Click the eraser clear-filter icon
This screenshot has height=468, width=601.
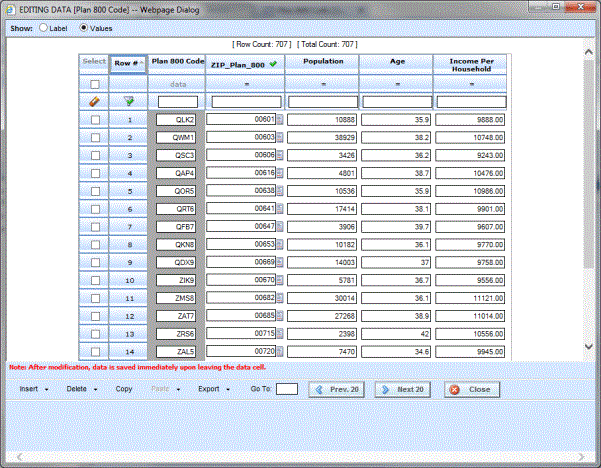click(x=94, y=102)
